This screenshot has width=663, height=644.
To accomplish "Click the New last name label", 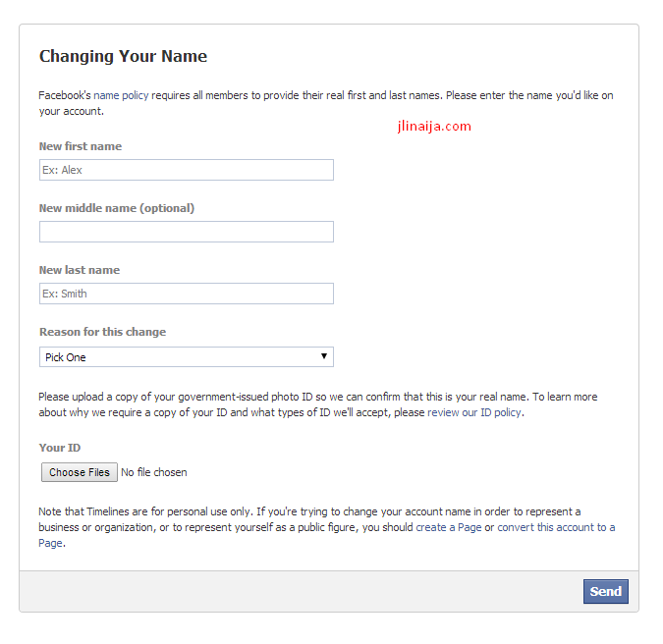I will 80,270.
